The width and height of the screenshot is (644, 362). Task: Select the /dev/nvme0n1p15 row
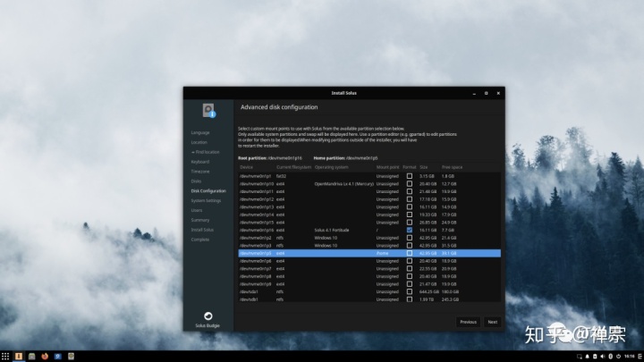pyautogui.click(x=369, y=223)
